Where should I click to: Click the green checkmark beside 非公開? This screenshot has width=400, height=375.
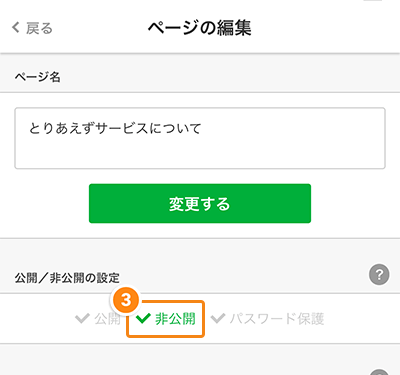click(x=144, y=318)
